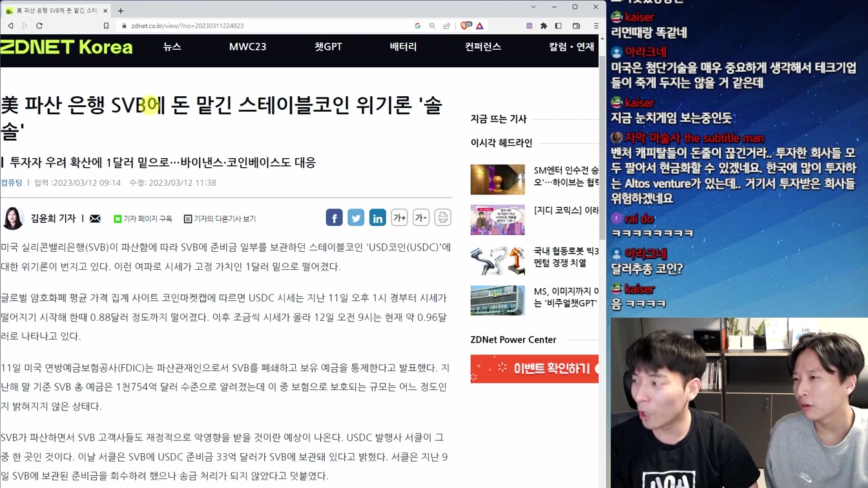Click the scrollbar up arrow
Viewport: 868px width, 488px height.
603,38
